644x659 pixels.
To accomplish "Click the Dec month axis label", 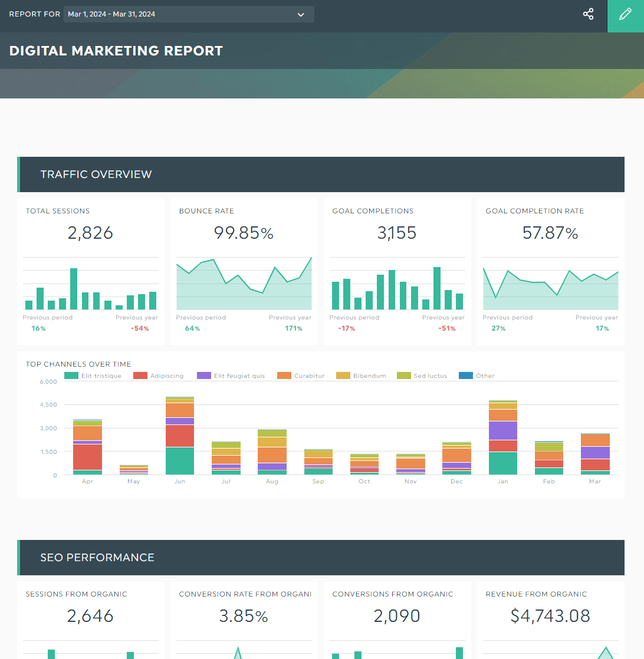I will pyautogui.click(x=456, y=481).
